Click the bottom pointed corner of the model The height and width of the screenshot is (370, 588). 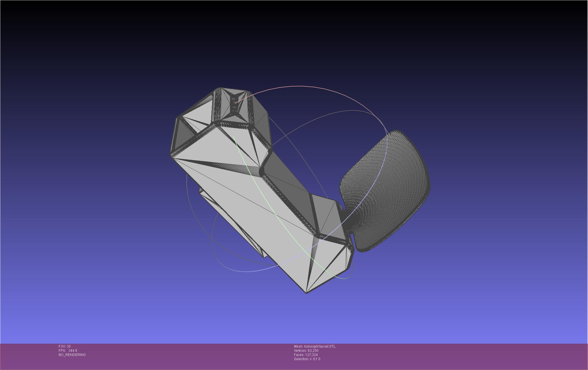pos(306,292)
